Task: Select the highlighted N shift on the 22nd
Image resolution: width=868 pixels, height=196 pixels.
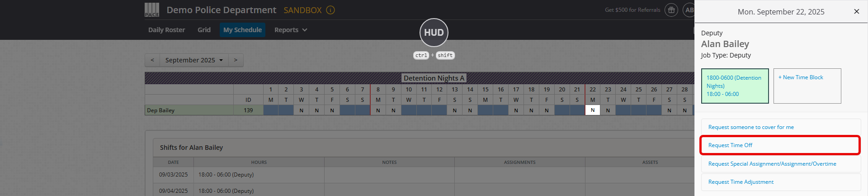Action: tap(593, 110)
